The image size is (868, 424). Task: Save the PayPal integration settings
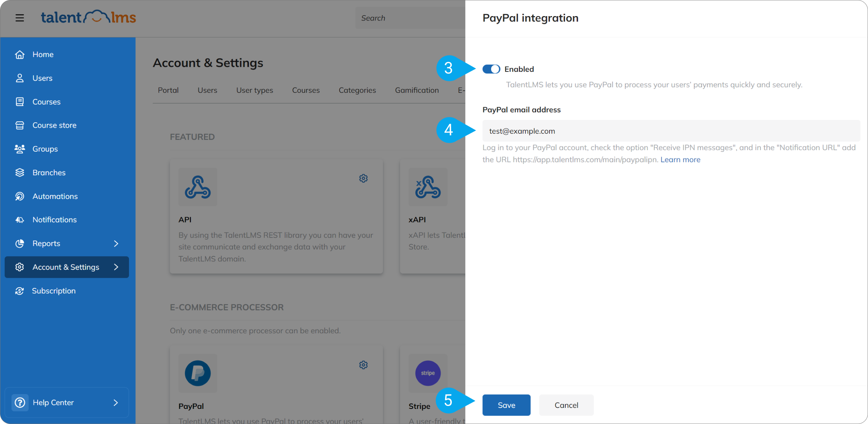506,405
